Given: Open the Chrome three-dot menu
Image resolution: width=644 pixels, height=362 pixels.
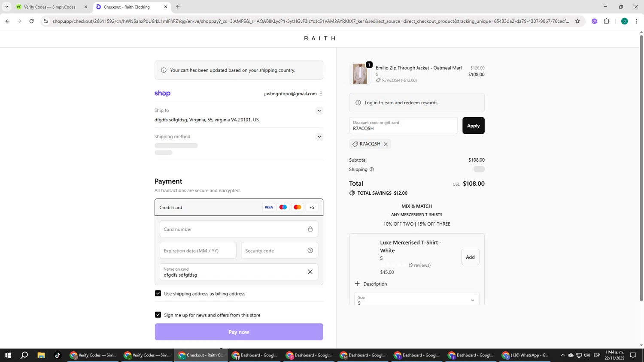Looking at the screenshot, I should click(637, 21).
